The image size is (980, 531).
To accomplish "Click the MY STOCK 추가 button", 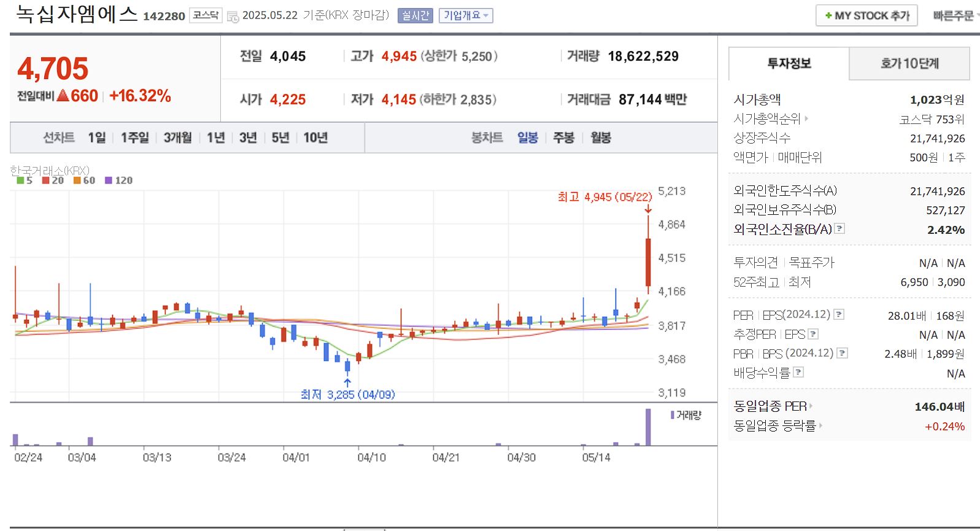I will [866, 15].
